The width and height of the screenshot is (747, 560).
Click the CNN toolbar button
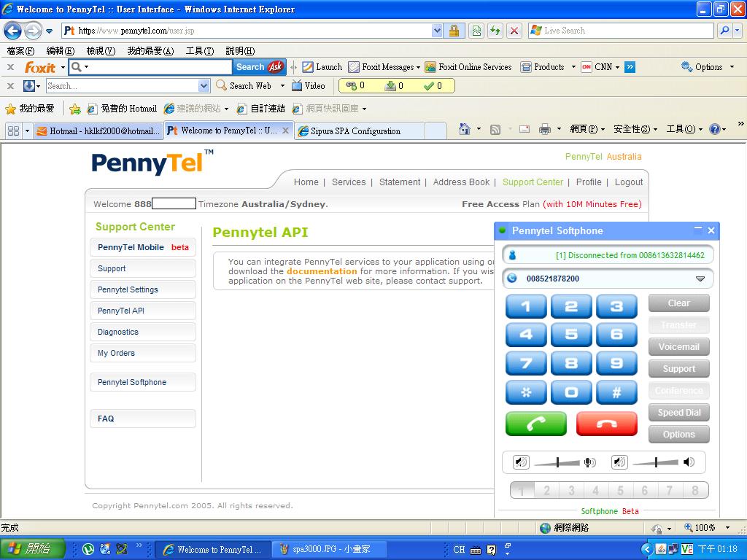click(x=600, y=67)
